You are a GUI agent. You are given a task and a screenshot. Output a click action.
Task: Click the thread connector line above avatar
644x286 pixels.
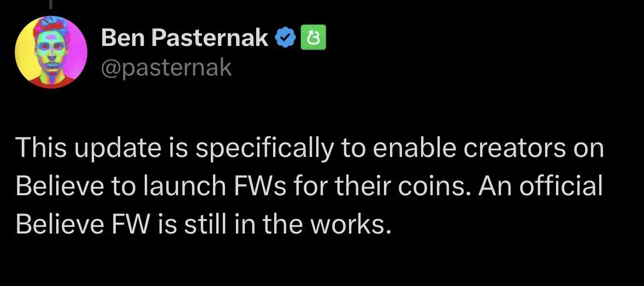(x=52, y=4)
